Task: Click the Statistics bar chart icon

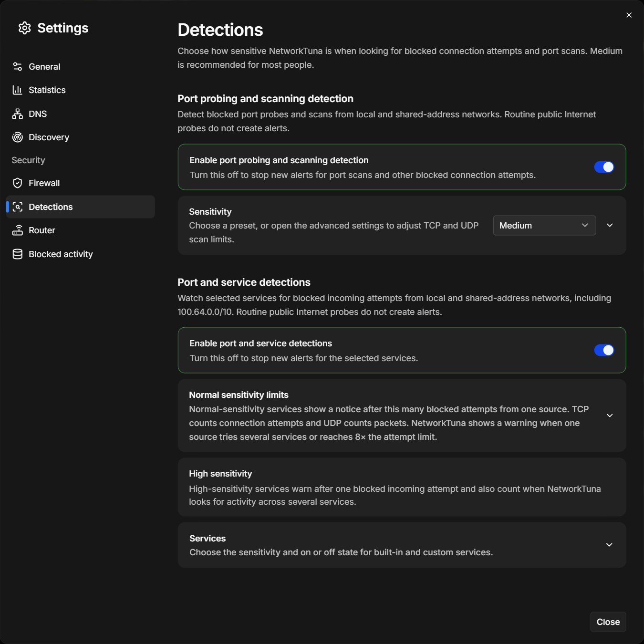Action: 18,90
